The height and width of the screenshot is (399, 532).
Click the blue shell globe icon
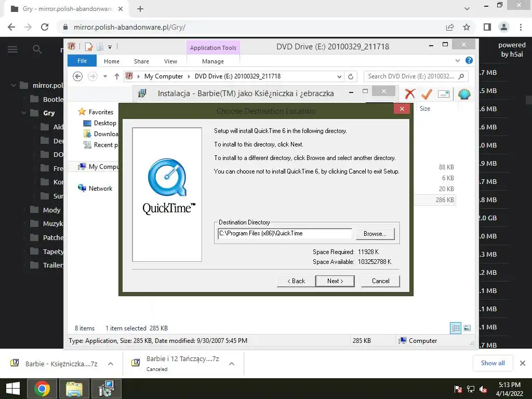click(464, 94)
